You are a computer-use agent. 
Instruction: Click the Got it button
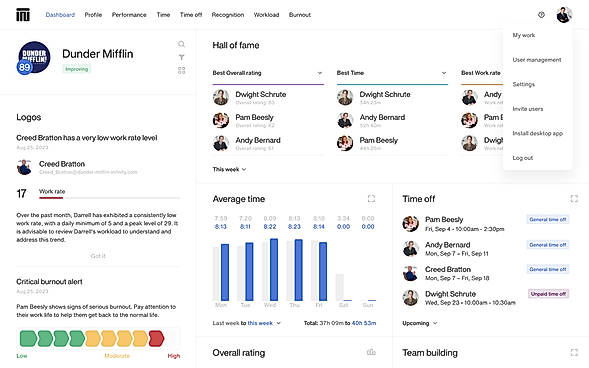point(98,256)
